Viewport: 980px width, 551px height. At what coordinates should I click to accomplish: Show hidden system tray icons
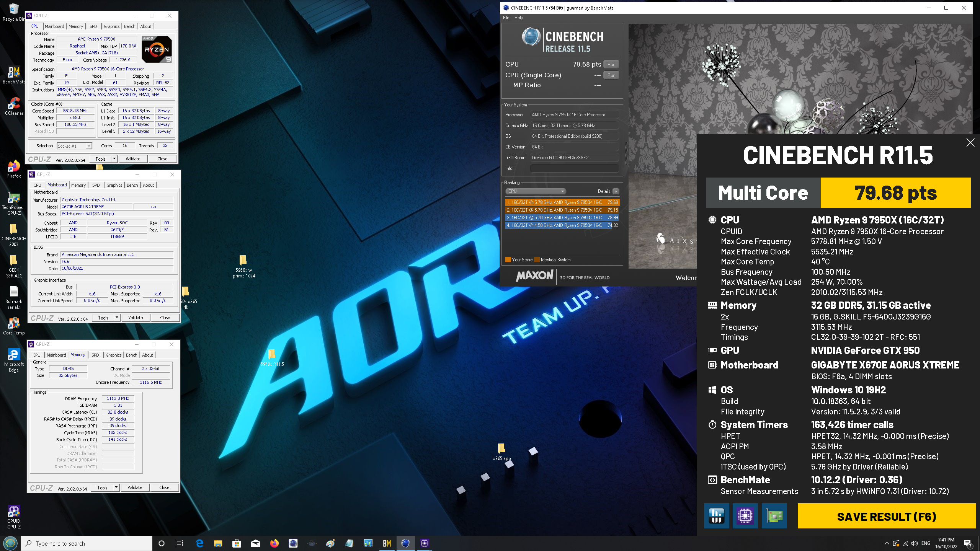(887, 543)
